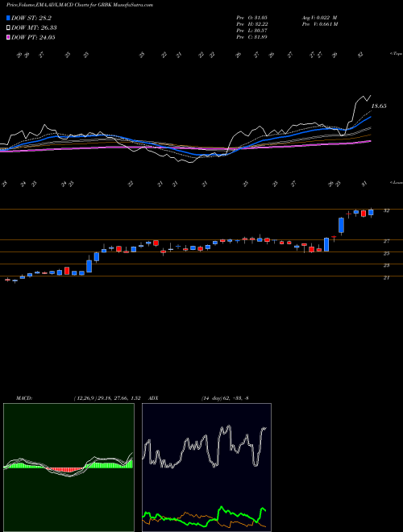
Task: Select the 'DOW ST: 28.2' legend label
Action: point(31,18)
